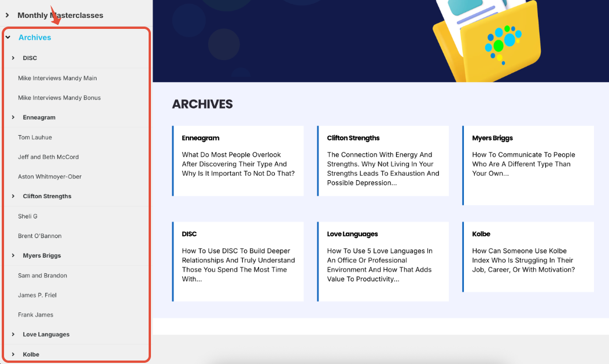Image resolution: width=609 pixels, height=364 pixels.
Task: Expand the Monthly Masterclasses chevron
Action: (7, 15)
